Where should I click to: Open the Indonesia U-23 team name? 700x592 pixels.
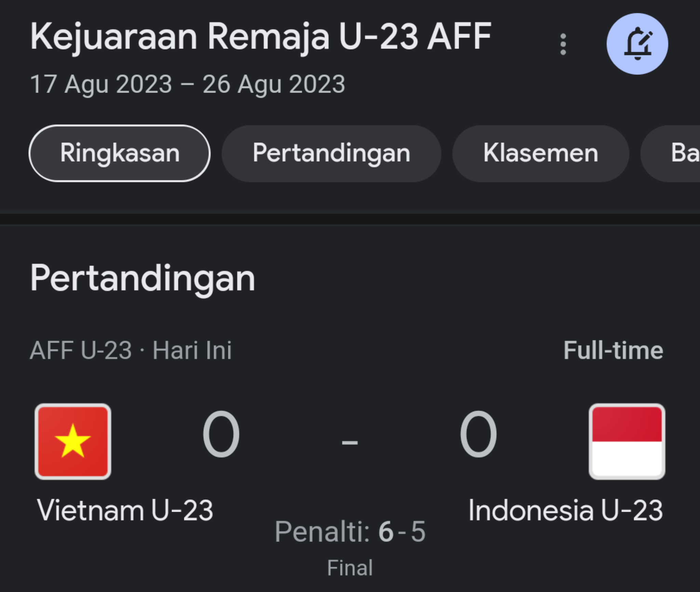pos(565,510)
